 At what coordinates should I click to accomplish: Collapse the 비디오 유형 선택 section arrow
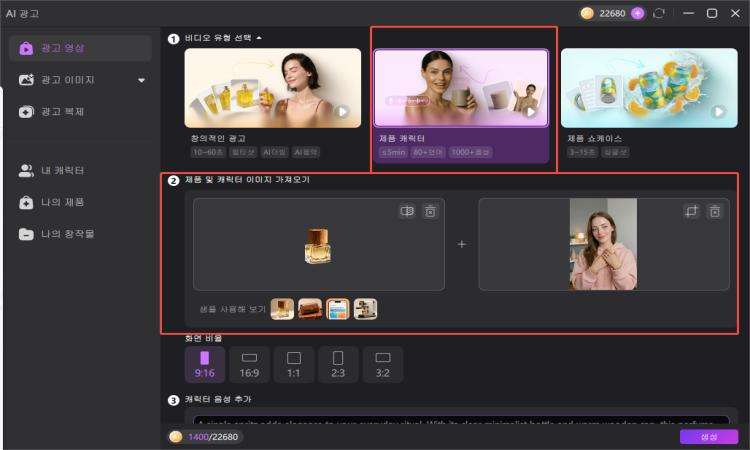point(259,38)
